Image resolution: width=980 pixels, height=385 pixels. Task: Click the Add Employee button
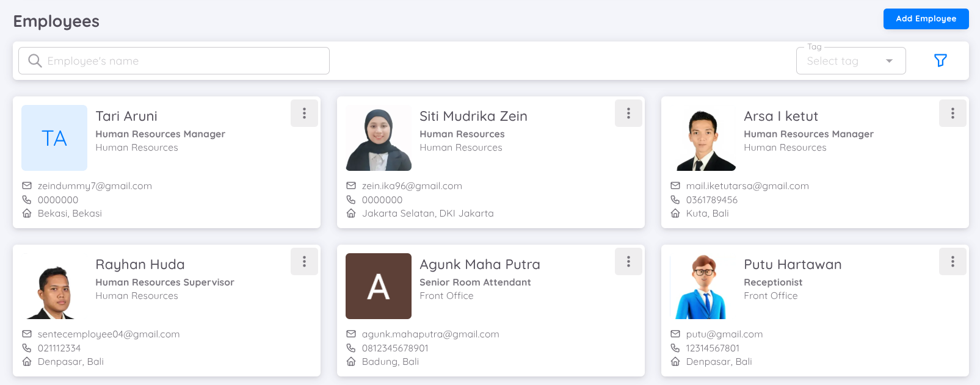click(926, 19)
